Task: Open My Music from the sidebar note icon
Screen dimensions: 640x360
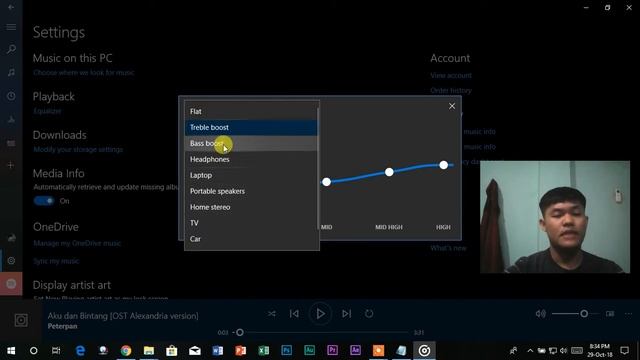Action: (11, 73)
